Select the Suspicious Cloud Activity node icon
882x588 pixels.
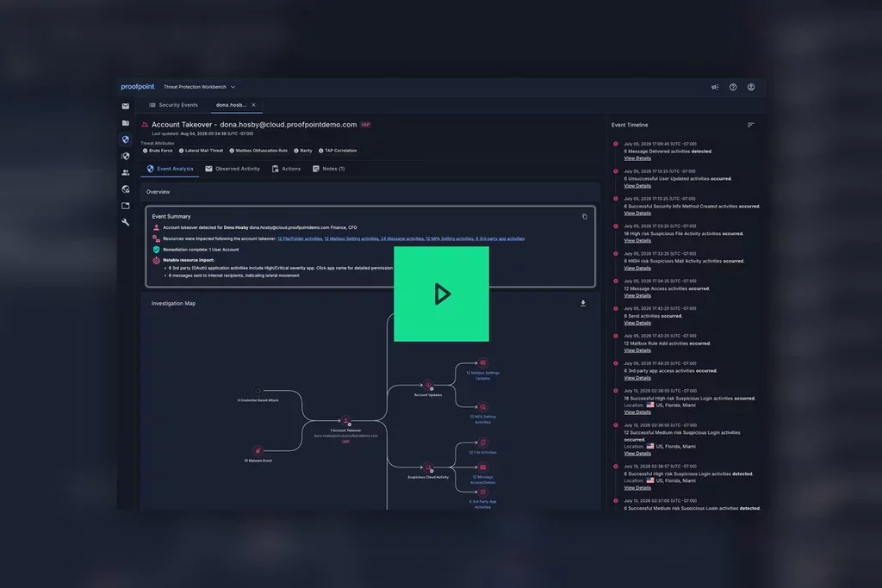[428, 467]
